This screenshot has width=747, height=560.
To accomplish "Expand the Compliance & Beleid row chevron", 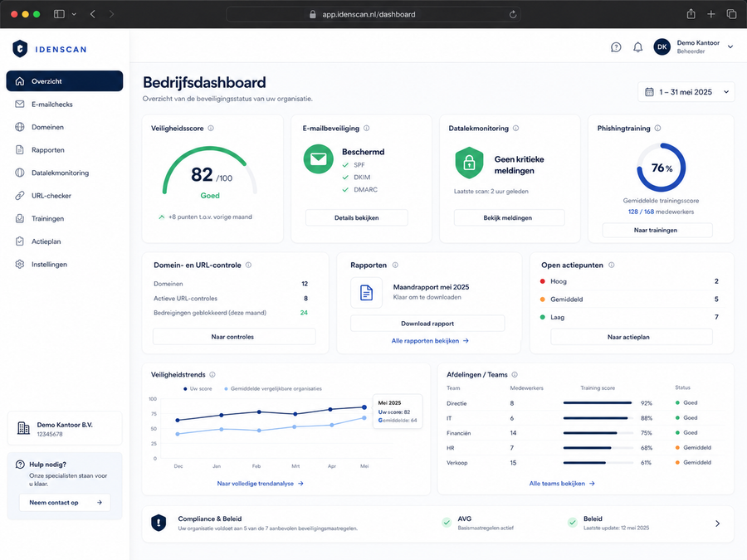I will (717, 523).
